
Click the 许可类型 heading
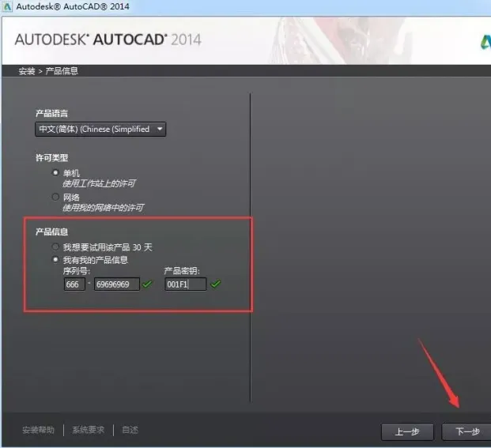pyautogui.click(x=51, y=158)
